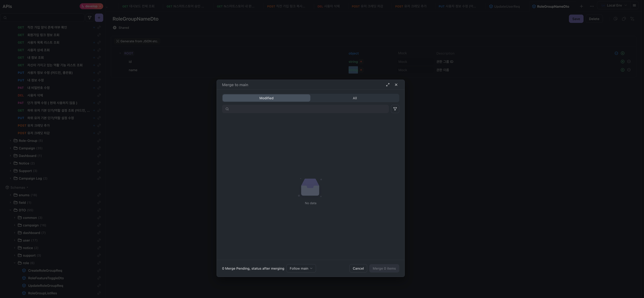Screen dimensions: 644x298
Task: Expand the Notice folder
Action: (x=10, y=163)
